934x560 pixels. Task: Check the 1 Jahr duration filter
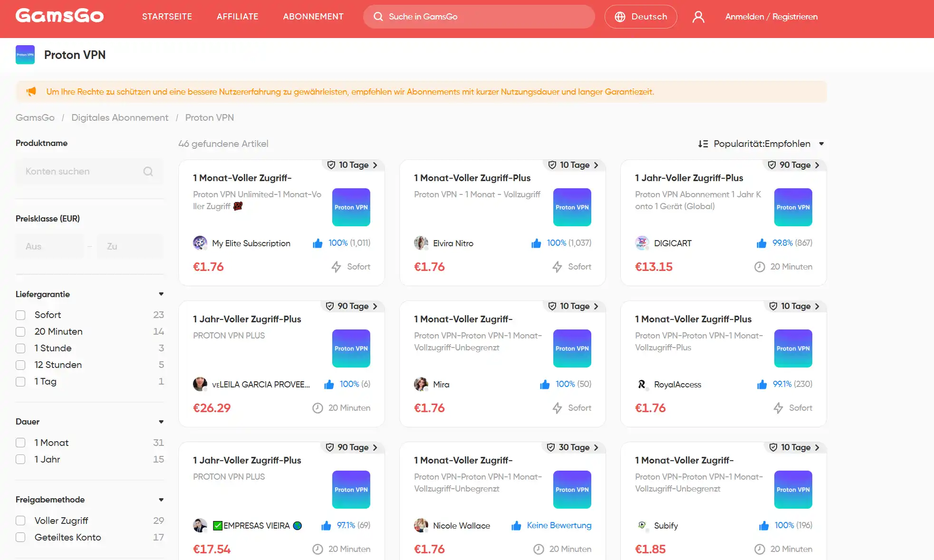[20, 459]
